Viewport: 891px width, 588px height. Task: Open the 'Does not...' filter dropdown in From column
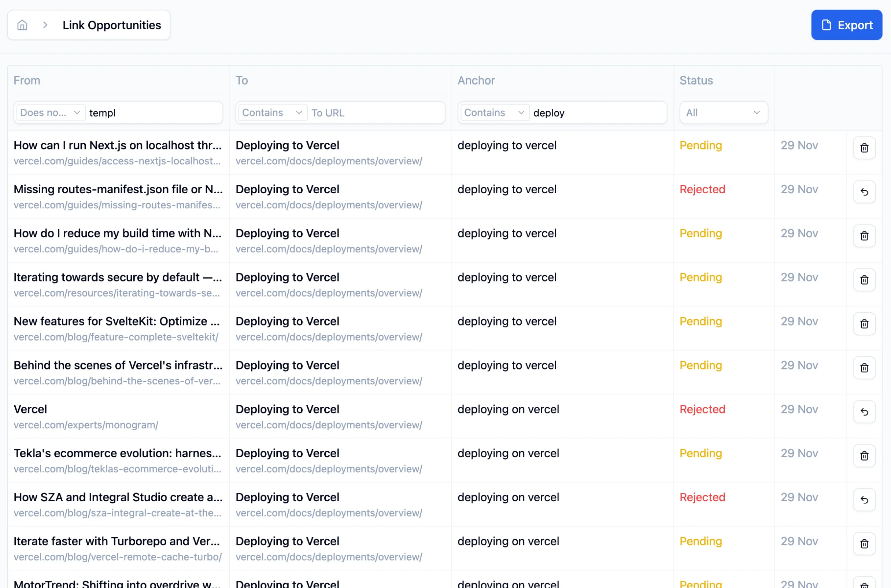point(49,112)
